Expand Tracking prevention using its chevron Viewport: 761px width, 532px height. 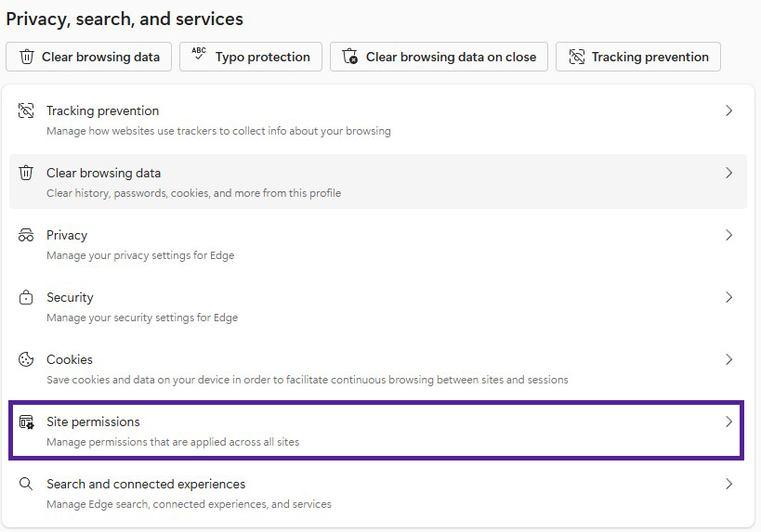click(728, 111)
